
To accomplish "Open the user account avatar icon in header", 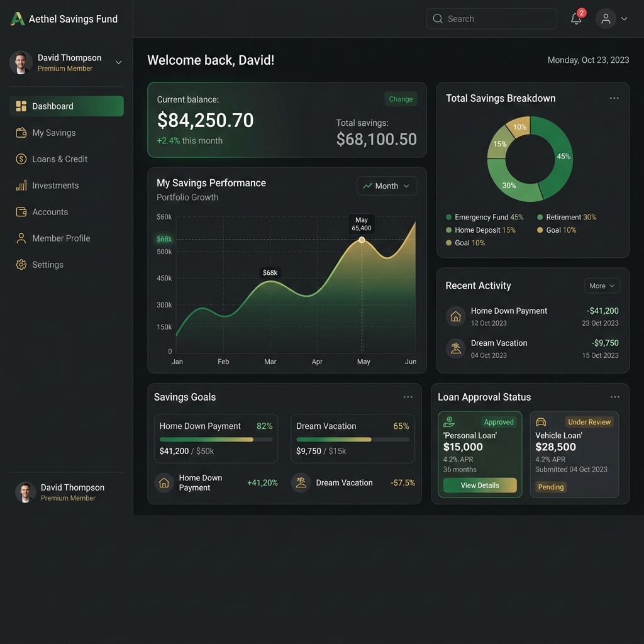I will click(x=606, y=19).
